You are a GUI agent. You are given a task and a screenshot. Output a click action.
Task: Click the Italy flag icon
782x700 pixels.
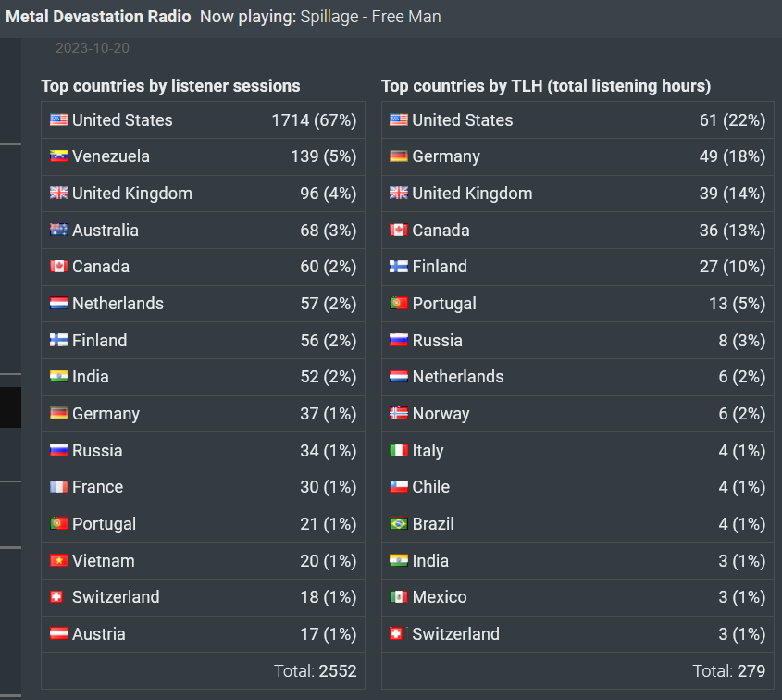399,451
